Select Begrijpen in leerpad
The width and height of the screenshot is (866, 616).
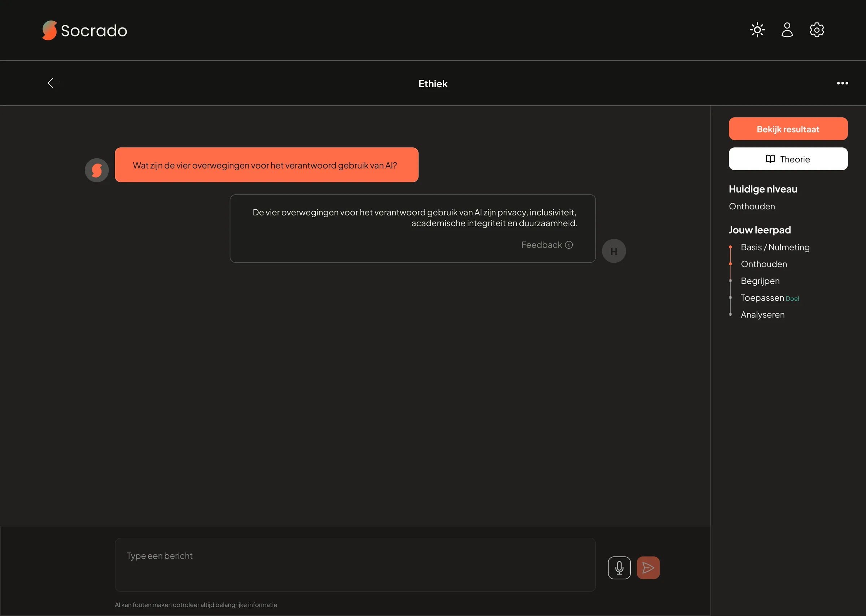(x=760, y=281)
